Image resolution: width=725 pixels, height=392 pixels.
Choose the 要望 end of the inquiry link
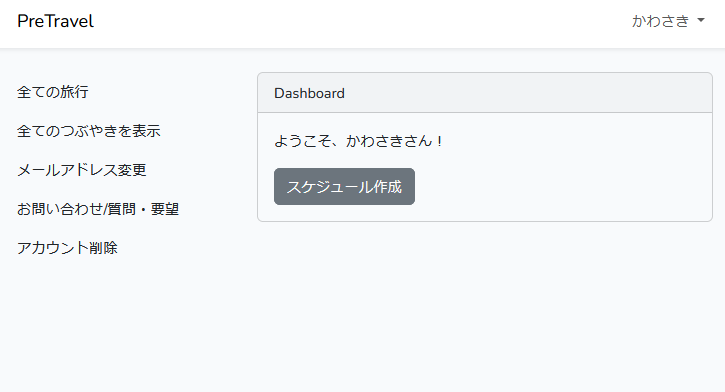pos(165,209)
